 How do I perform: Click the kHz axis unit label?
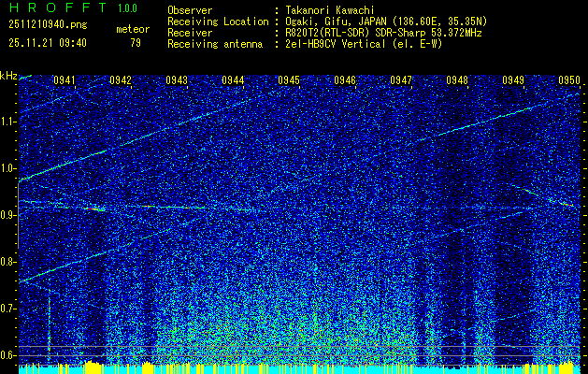8,76
